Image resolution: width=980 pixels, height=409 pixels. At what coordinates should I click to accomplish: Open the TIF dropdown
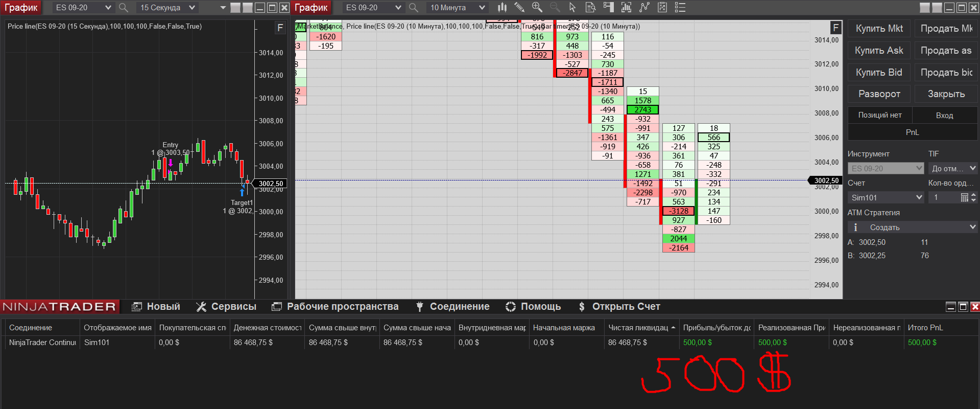953,168
